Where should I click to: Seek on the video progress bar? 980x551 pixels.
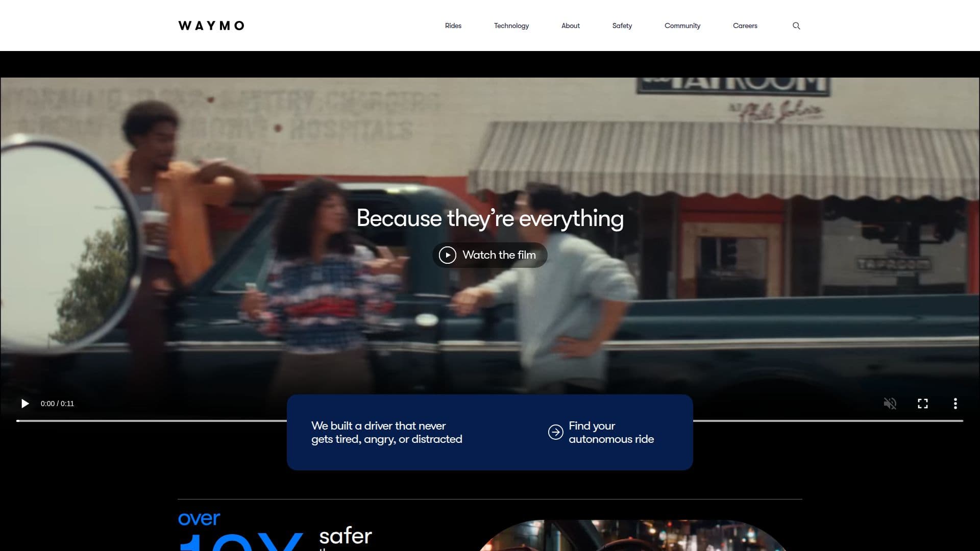[x=489, y=421]
